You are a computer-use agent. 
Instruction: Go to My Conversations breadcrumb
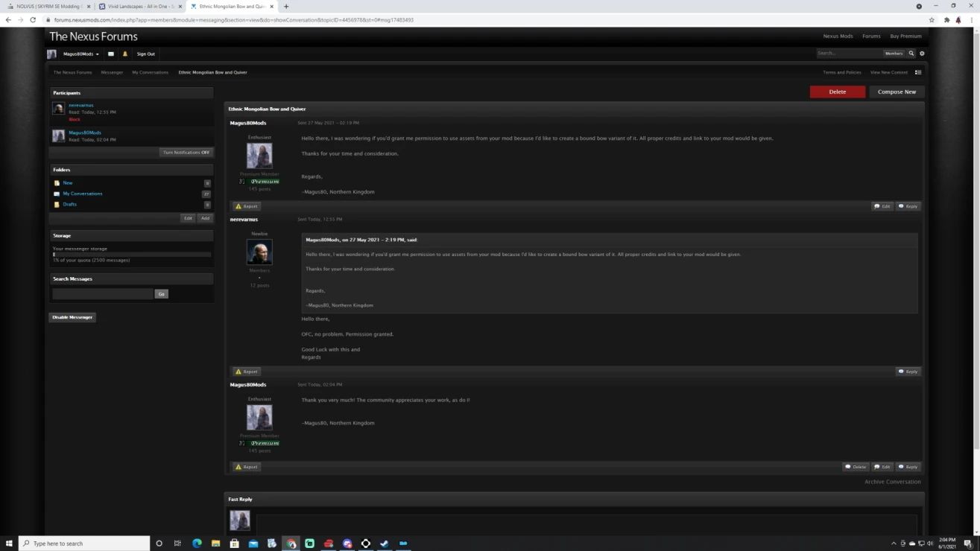150,72
